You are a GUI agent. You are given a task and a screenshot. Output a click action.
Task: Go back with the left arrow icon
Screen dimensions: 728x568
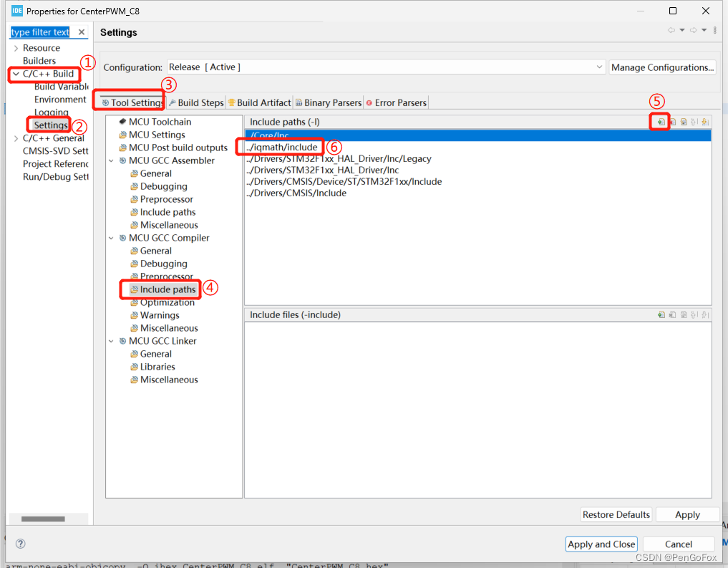(671, 30)
